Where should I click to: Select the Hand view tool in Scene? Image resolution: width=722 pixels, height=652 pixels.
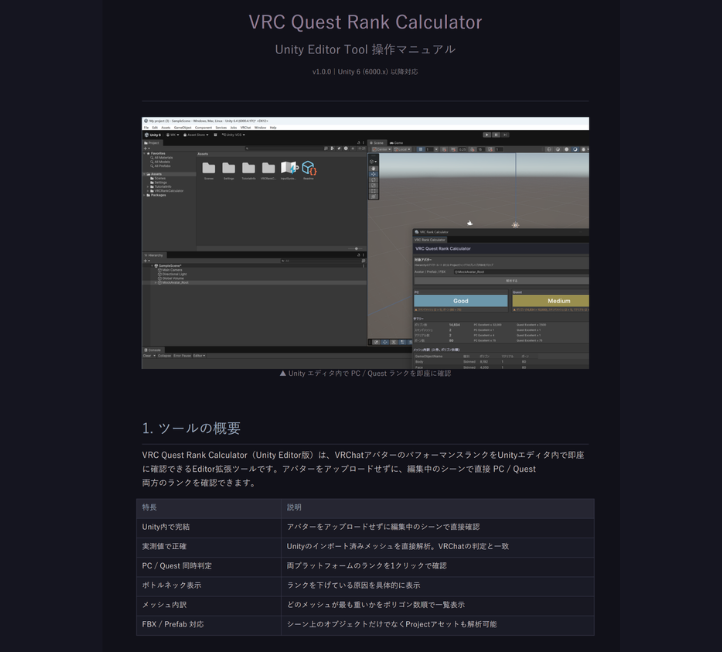[373, 169]
